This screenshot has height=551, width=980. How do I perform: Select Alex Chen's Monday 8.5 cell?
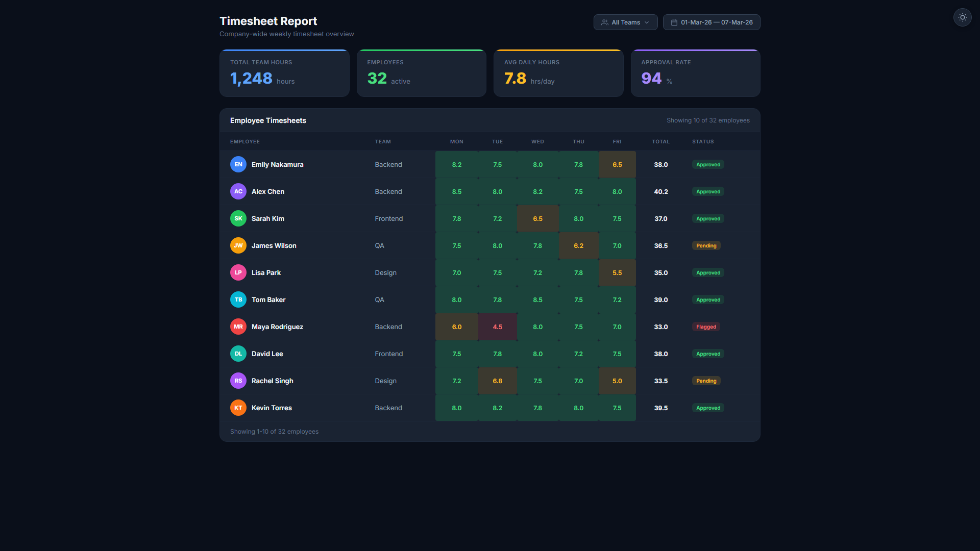pos(457,191)
